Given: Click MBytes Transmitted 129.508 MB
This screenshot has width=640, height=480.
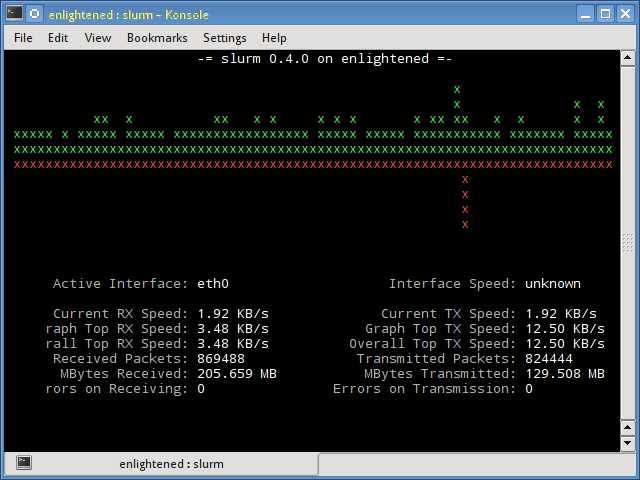Looking at the screenshot, I should [x=565, y=374].
